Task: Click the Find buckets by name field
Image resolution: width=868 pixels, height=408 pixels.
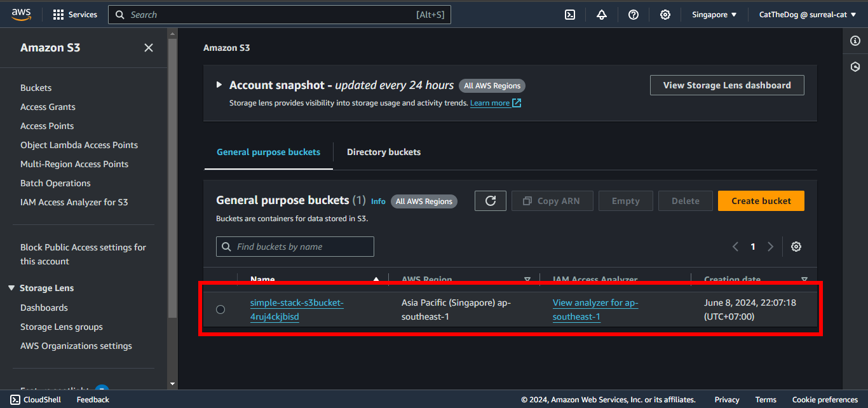Action: pyautogui.click(x=295, y=247)
